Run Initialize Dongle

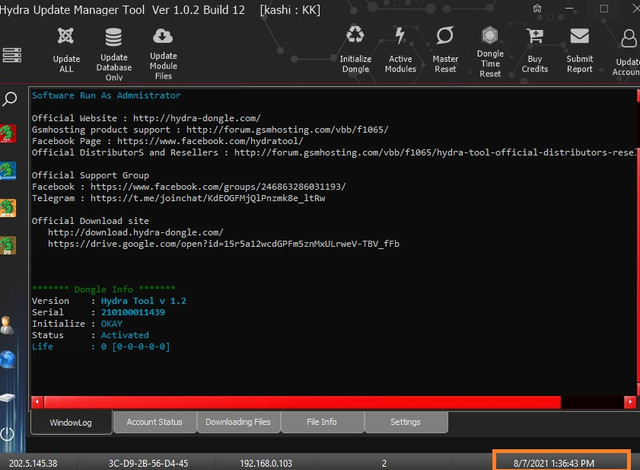(355, 50)
